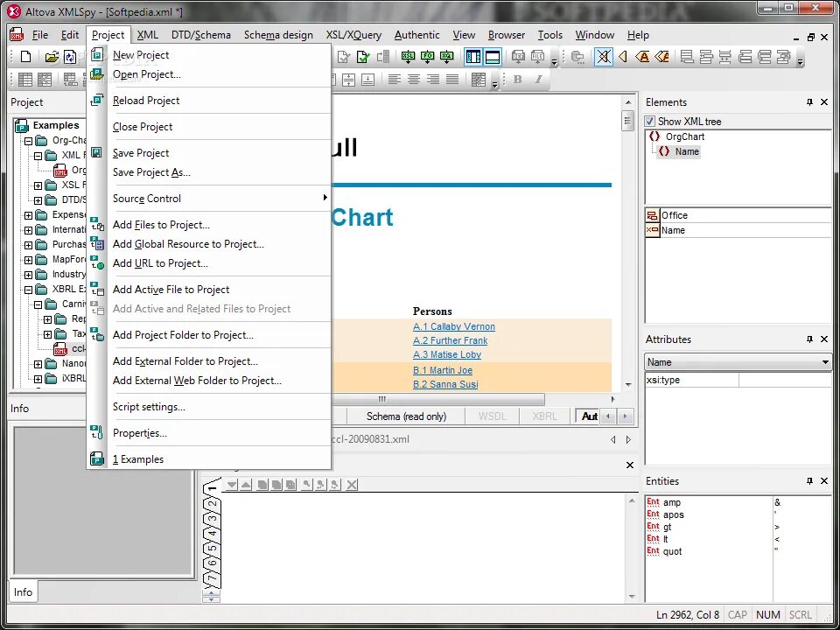Viewport: 840px width, 630px height.
Task: Toggle the Show XML tree checkbox
Action: point(650,121)
